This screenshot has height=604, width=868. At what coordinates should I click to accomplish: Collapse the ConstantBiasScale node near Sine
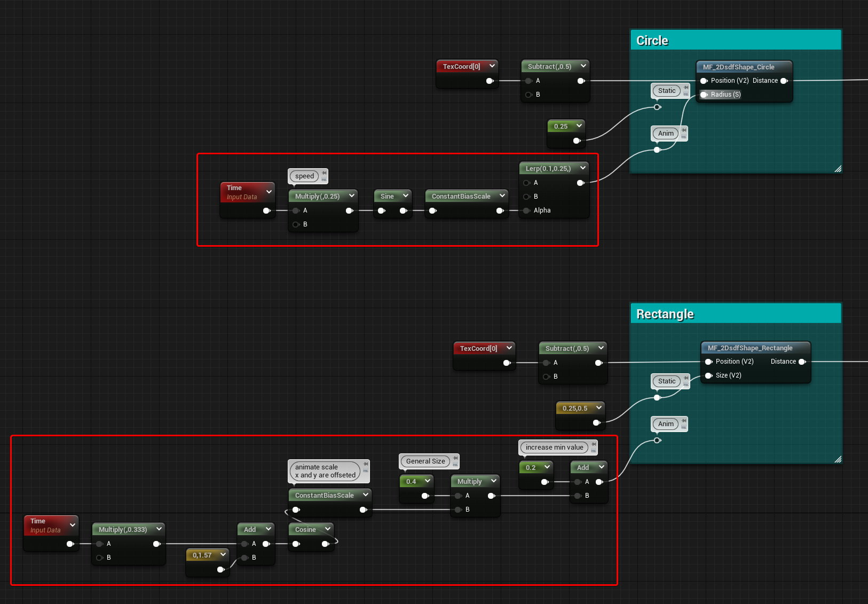(x=502, y=196)
